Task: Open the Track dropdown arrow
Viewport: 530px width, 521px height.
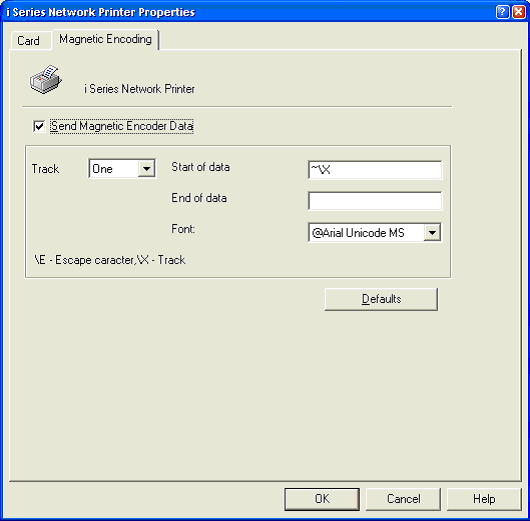Action: click(147, 168)
